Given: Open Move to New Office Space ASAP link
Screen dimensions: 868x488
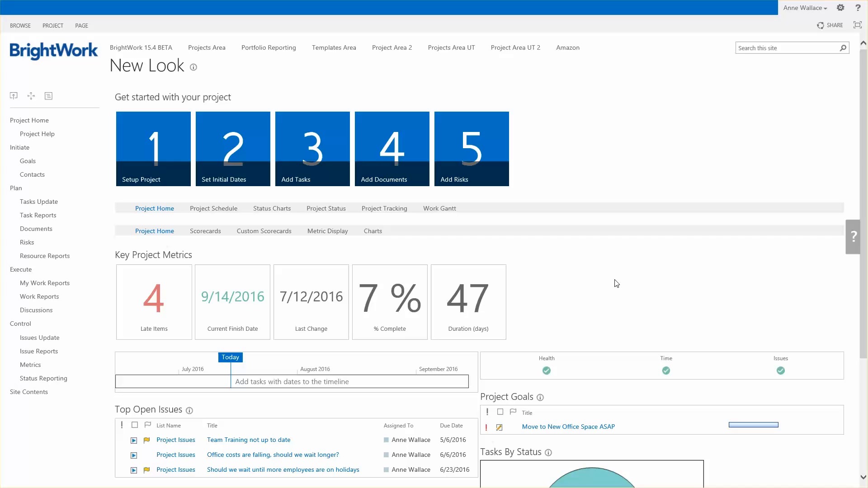Looking at the screenshot, I should point(568,427).
